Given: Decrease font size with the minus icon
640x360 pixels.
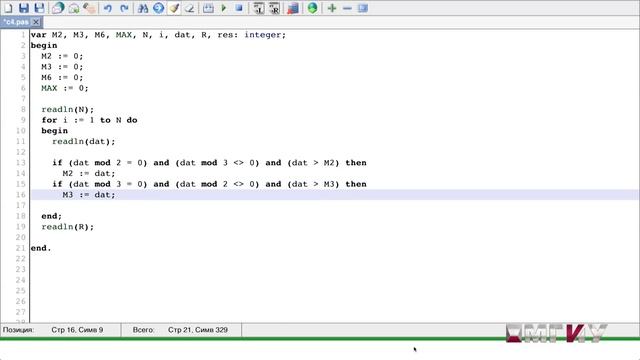Looking at the screenshot, I should 347,8.
